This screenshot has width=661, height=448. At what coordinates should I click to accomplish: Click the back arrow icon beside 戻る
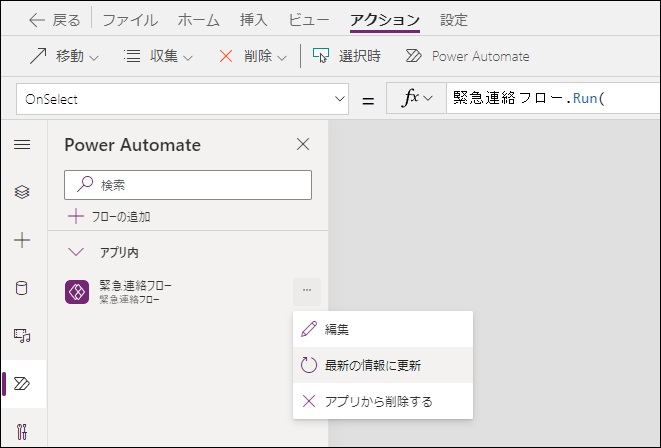click(x=36, y=20)
